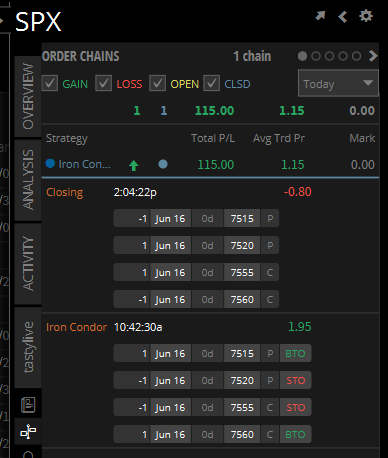
Task: Click 115.00 Total P/L in strategy row
Action: tap(216, 164)
